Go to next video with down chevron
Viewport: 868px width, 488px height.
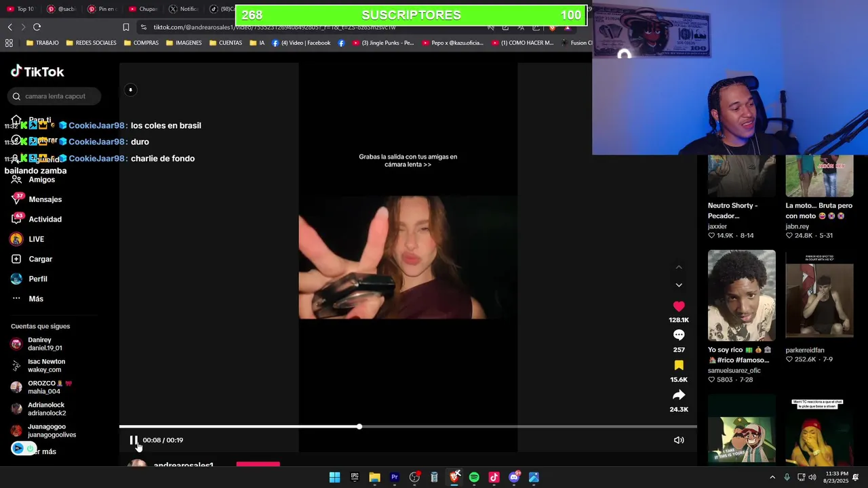click(679, 285)
